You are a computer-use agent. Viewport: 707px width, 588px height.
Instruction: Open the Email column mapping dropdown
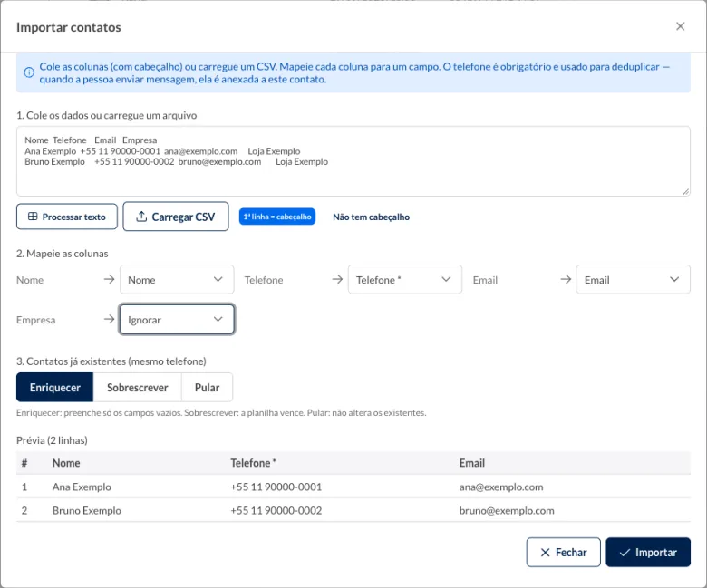point(633,279)
